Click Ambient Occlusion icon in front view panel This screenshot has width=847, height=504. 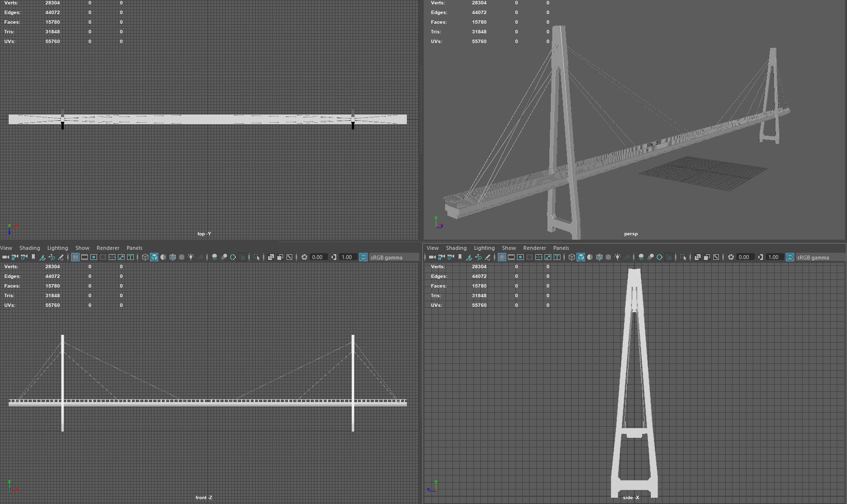click(215, 257)
